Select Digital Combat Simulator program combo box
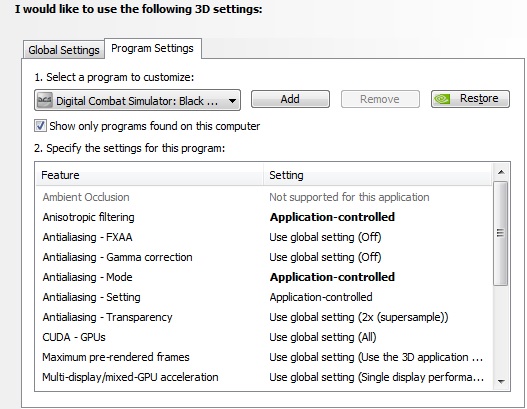This screenshot has width=527, height=409. coord(137,100)
